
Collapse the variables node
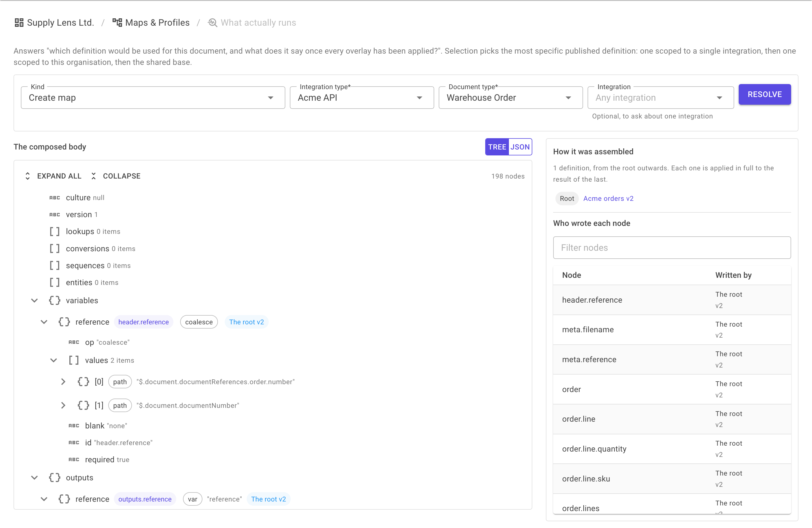tap(34, 300)
